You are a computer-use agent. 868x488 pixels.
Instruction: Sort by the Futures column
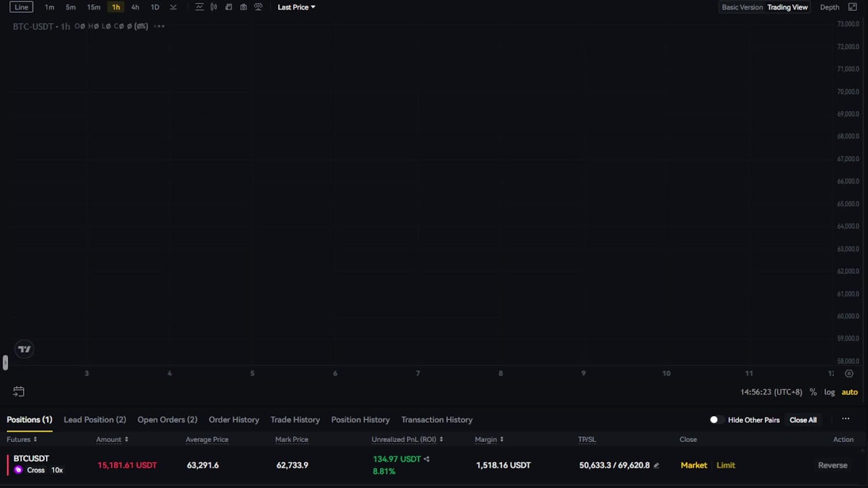(x=22, y=439)
